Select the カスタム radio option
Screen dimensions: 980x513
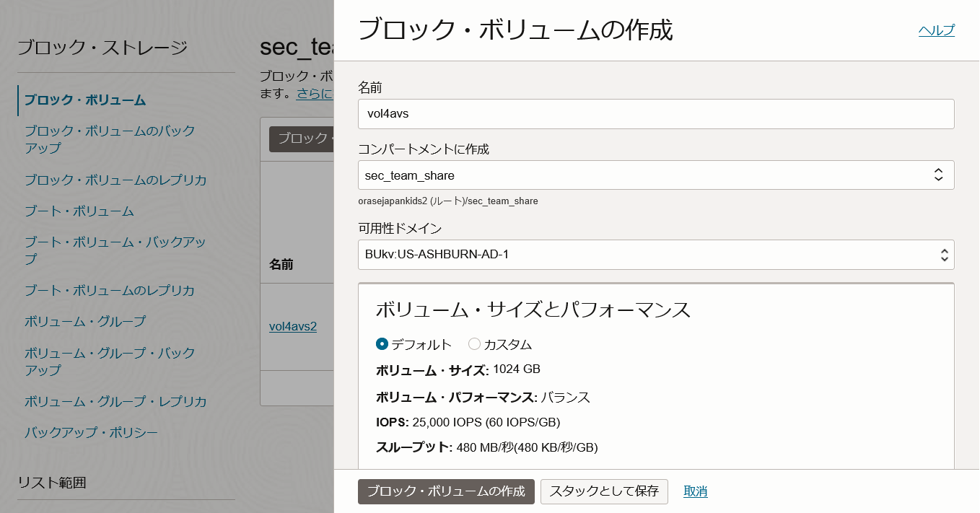pyautogui.click(x=474, y=344)
